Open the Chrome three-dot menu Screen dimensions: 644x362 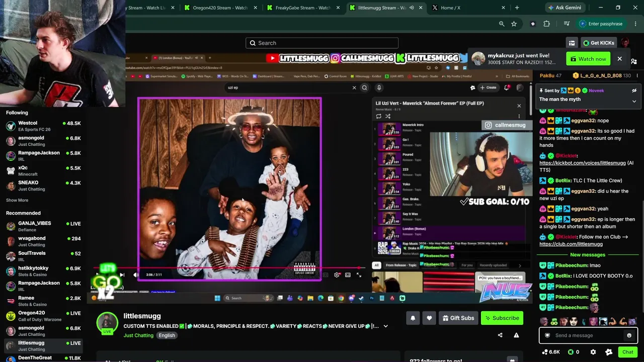[x=634, y=24]
